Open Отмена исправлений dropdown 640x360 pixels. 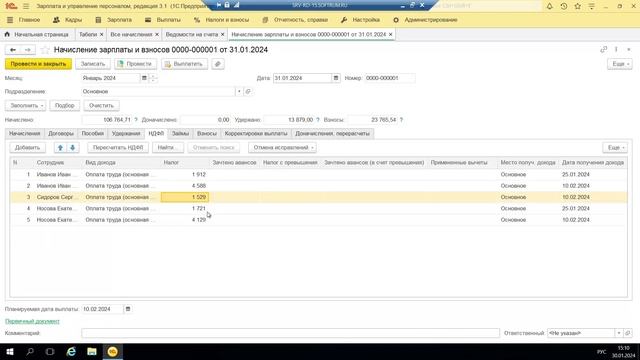pos(282,148)
